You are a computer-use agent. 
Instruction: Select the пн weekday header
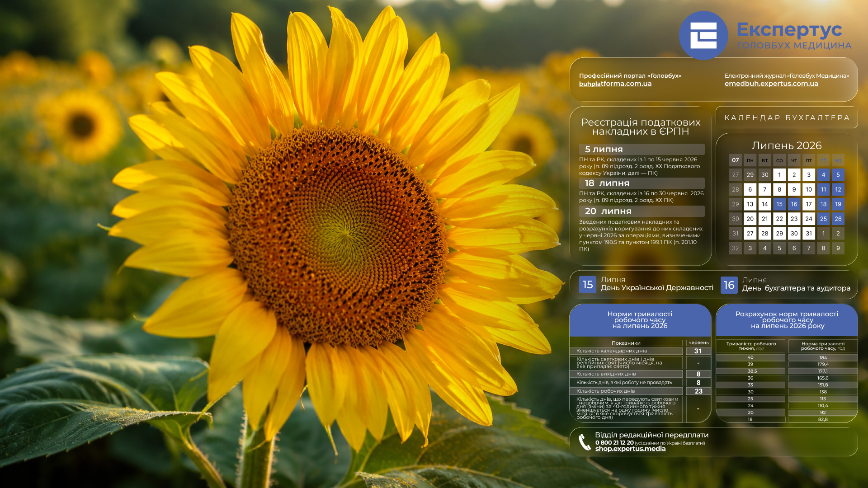(750, 160)
